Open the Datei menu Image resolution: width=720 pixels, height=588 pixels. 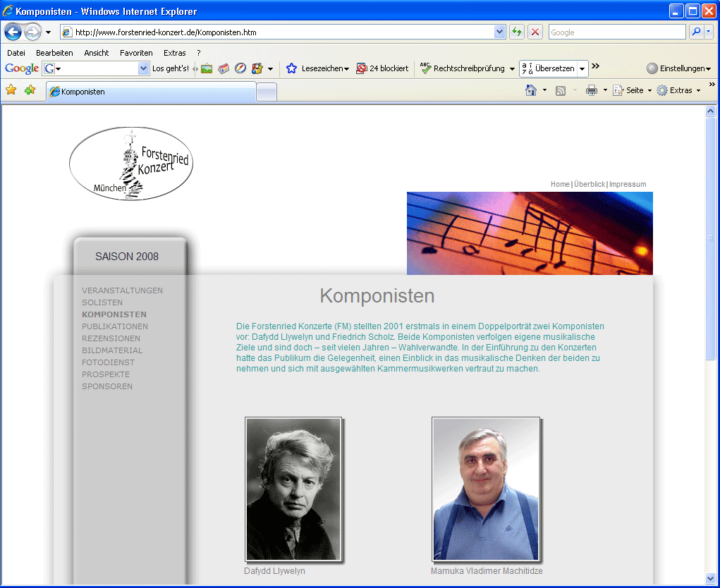tap(16, 53)
